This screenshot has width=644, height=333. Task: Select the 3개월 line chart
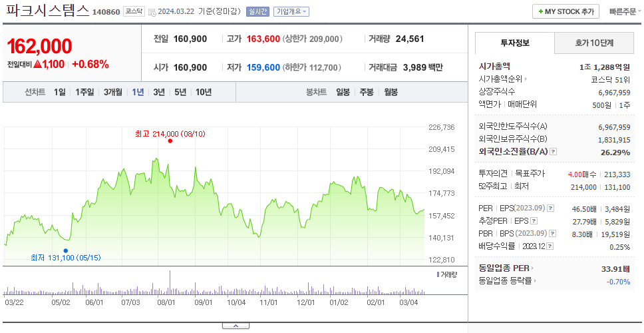pyautogui.click(x=112, y=92)
